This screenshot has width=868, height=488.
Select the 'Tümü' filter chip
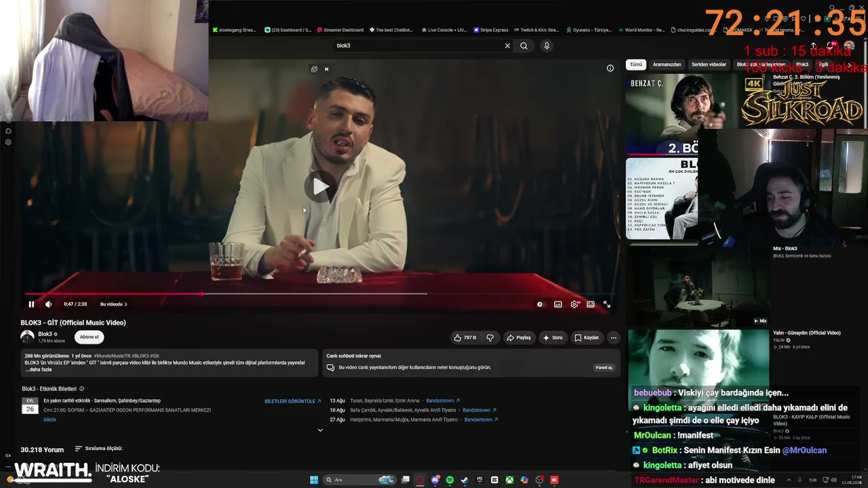pos(635,64)
